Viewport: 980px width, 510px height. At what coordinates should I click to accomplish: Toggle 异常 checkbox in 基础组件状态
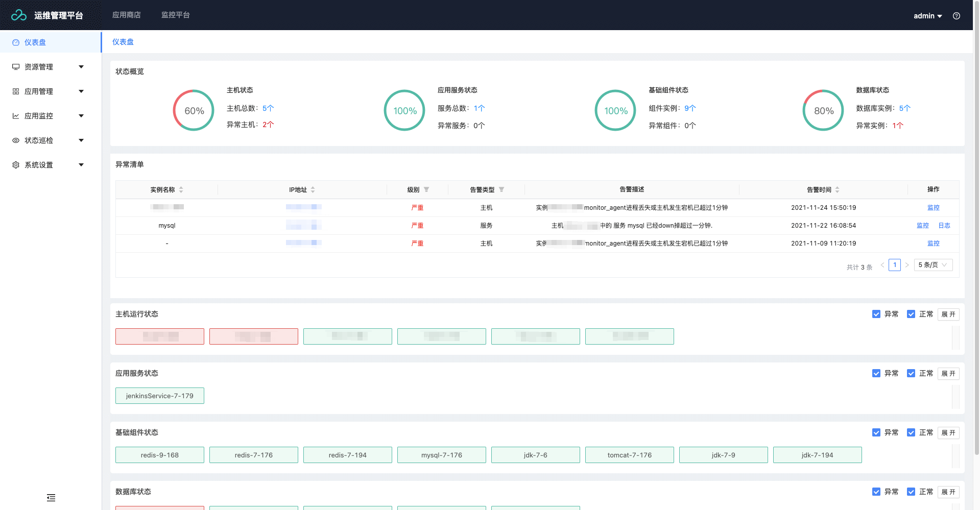876,432
